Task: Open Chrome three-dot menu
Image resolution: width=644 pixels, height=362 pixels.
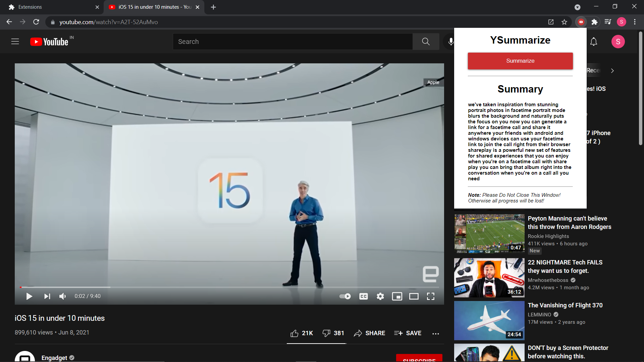Action: tap(635, 22)
